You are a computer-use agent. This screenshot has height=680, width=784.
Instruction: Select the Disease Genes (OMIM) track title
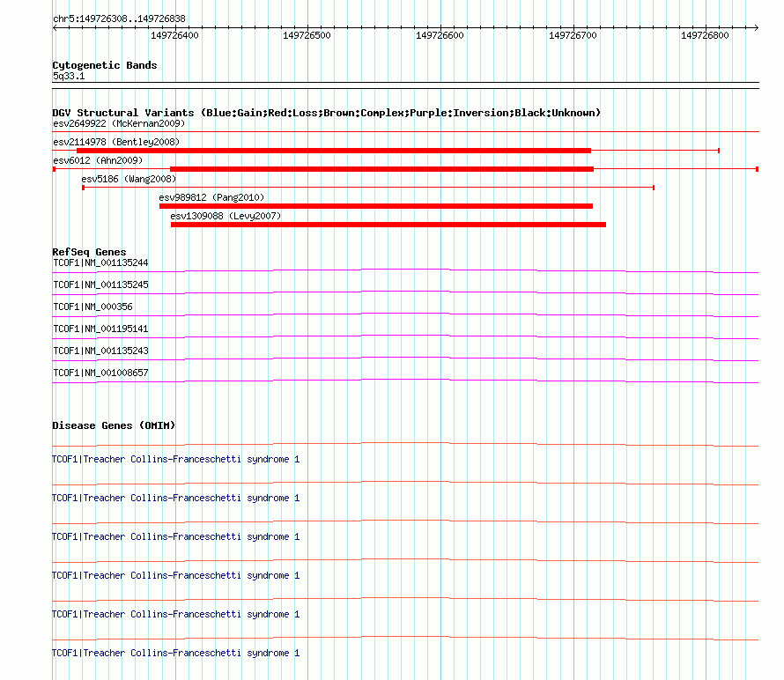pos(114,425)
